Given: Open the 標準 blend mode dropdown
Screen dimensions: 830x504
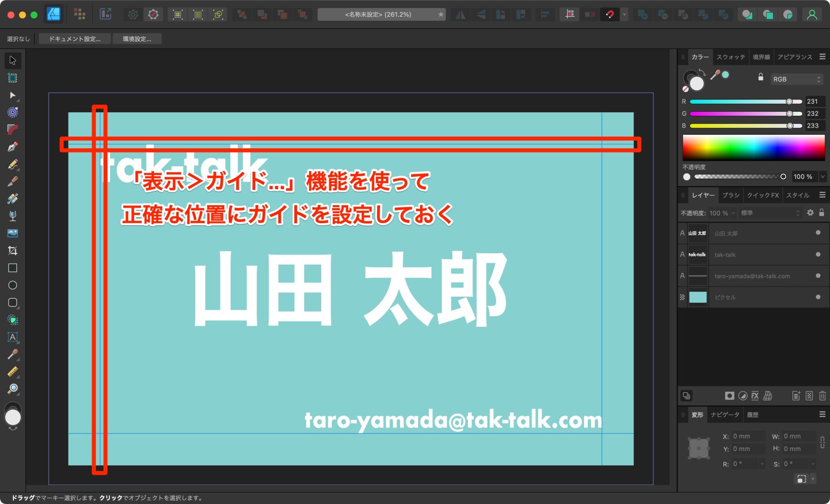Looking at the screenshot, I should (769, 213).
